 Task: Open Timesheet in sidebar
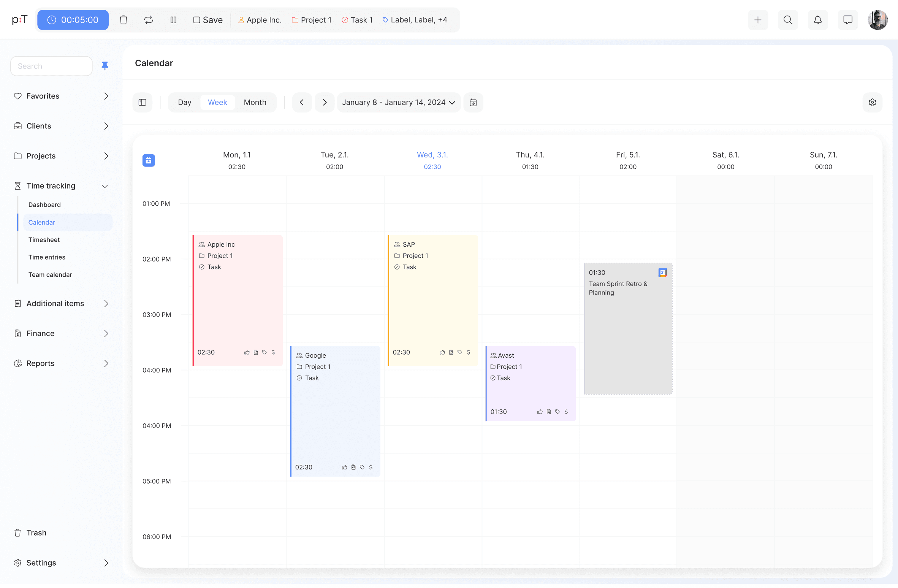click(44, 240)
